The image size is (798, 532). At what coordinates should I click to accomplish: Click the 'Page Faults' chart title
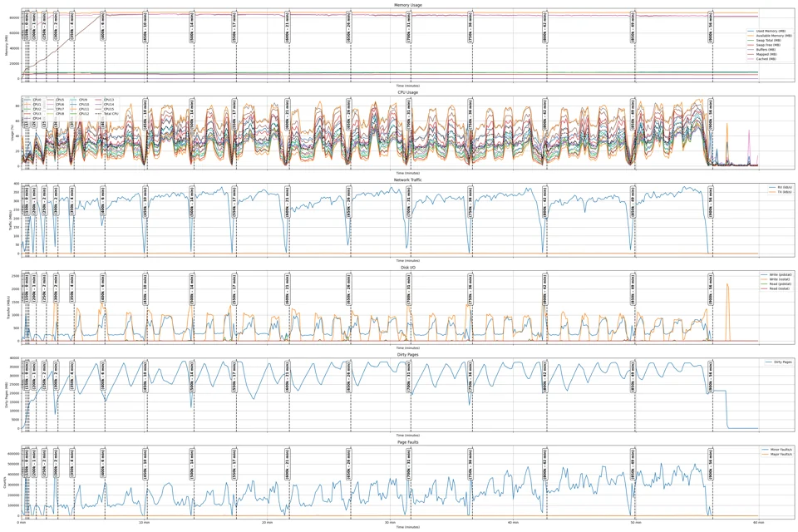407,442
